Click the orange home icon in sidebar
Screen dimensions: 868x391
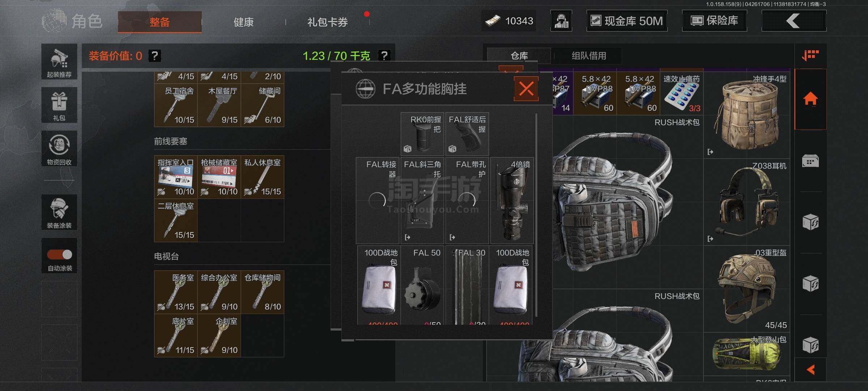coord(810,99)
